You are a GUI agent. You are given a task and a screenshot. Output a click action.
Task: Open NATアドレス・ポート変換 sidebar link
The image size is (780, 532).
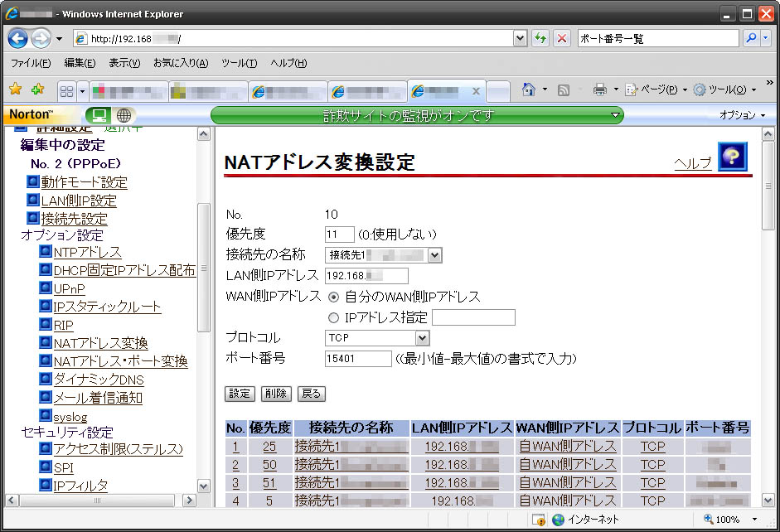[120, 361]
